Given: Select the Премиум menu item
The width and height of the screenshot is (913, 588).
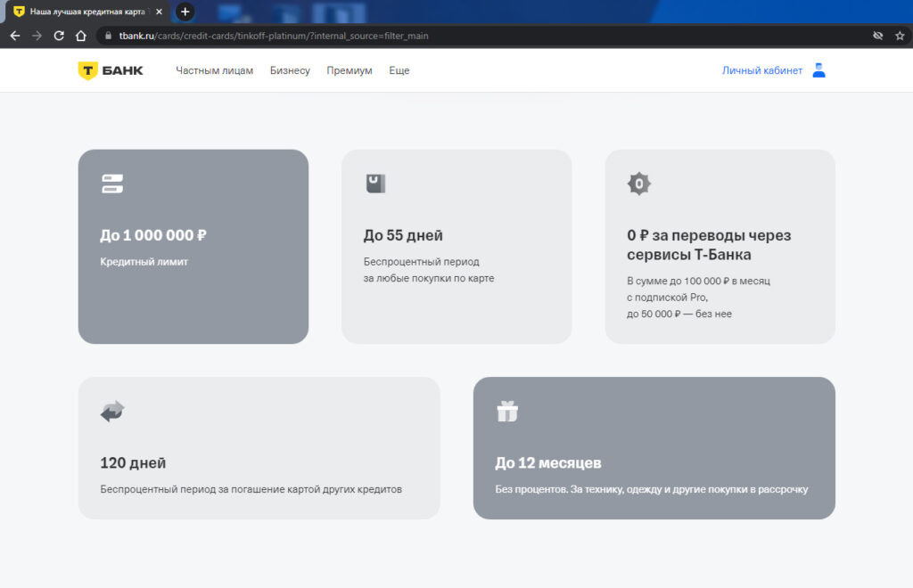Looking at the screenshot, I should tap(350, 70).
